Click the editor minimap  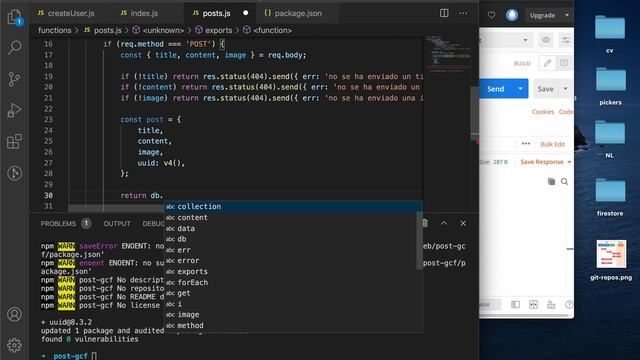click(x=447, y=55)
